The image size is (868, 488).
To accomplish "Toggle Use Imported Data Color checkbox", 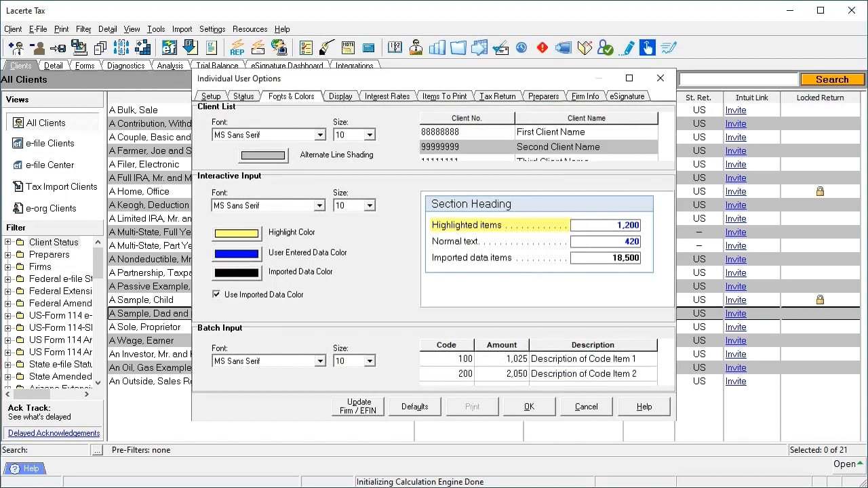I will [216, 294].
